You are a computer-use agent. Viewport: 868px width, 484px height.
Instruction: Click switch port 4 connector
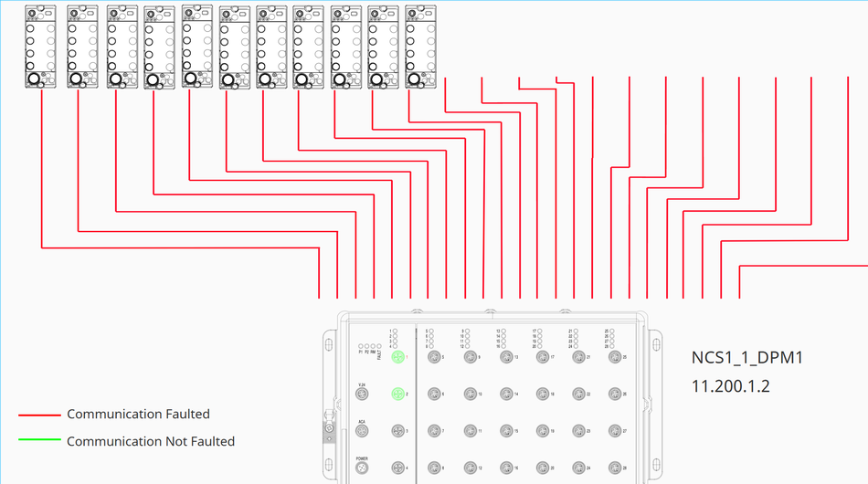point(397,468)
